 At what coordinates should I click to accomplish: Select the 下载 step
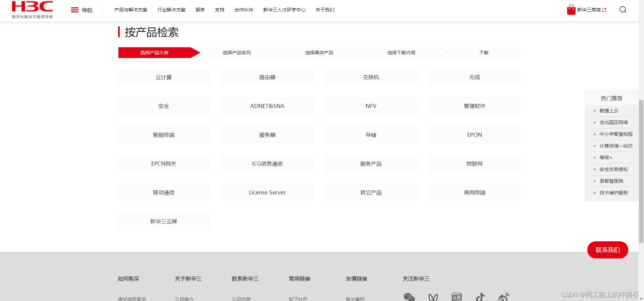484,53
